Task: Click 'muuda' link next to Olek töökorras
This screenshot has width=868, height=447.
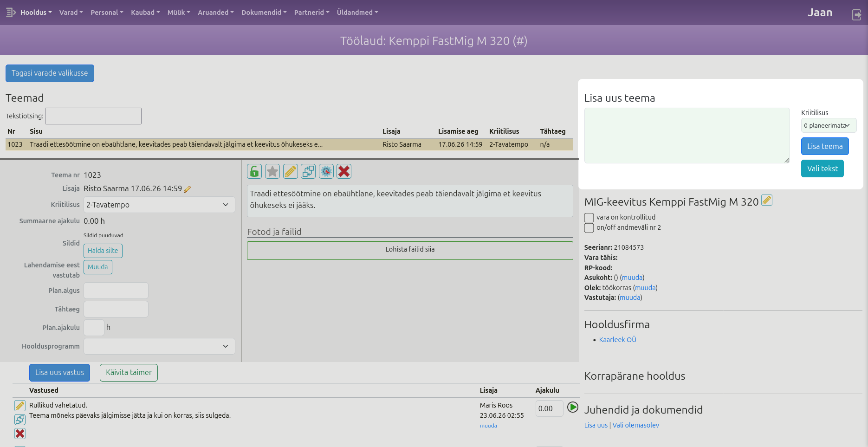Action: click(x=645, y=288)
